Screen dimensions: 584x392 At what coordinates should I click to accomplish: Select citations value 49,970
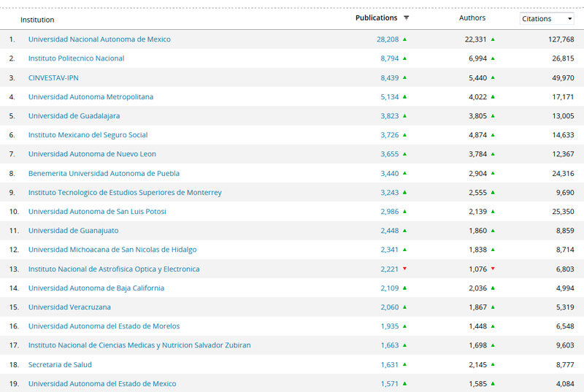(563, 78)
